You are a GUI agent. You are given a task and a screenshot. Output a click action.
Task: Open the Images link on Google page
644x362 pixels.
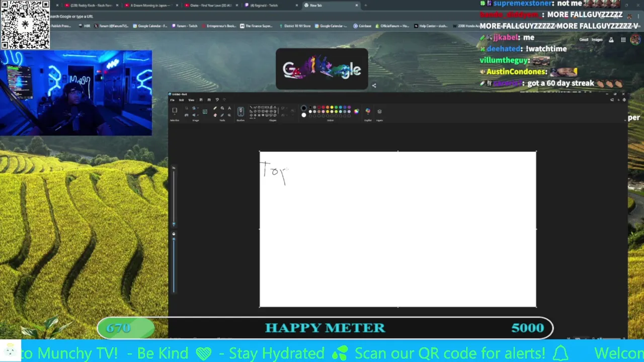(597, 40)
